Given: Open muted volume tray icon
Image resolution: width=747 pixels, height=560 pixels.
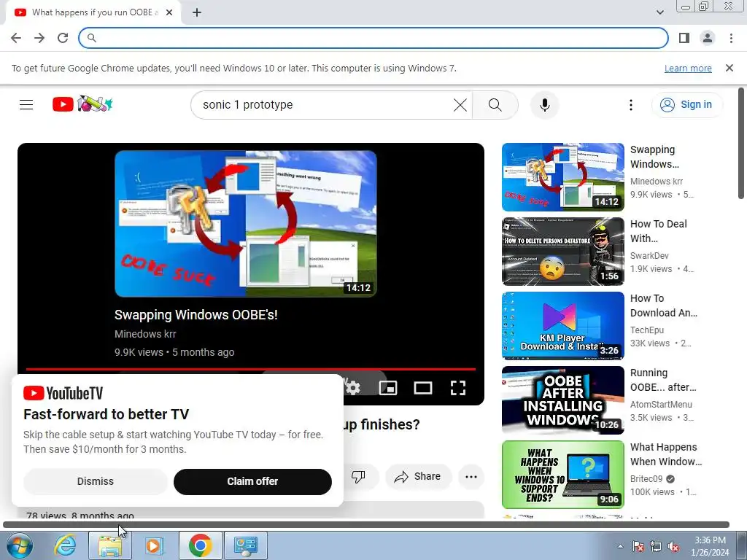Looking at the screenshot, I should pyautogui.click(x=673, y=546).
